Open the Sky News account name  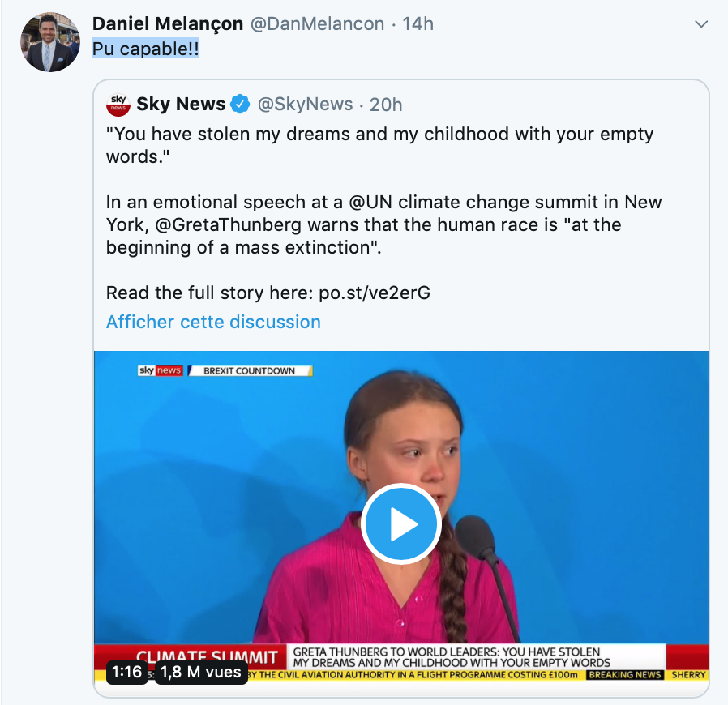pyautogui.click(x=181, y=105)
